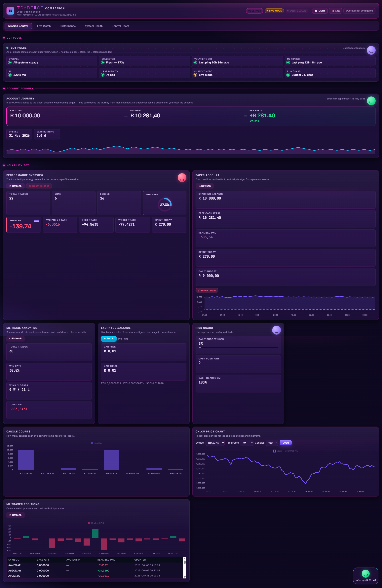The height and width of the screenshot is (588, 382).
Task: Toggle the Candles legend on Candle Counts chart
Action: click(96, 443)
